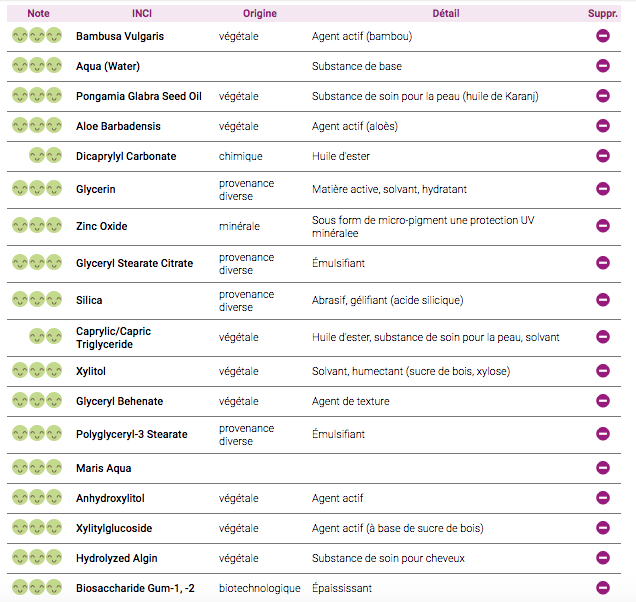Remove Biosaccharide Gum-1, -2 entry
Screen dimensions: 636x602
603,588
